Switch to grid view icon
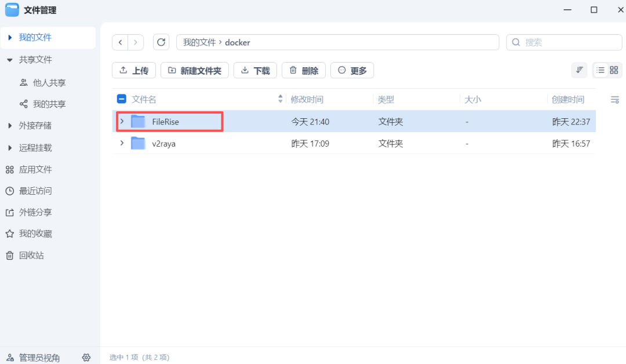Viewport: 626px width, 364px height. 614,70
